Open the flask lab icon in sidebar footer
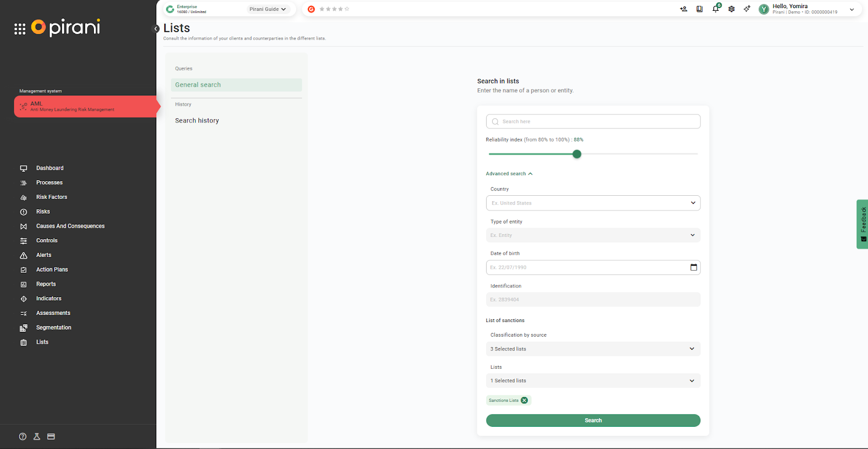The image size is (868, 449). click(x=37, y=437)
